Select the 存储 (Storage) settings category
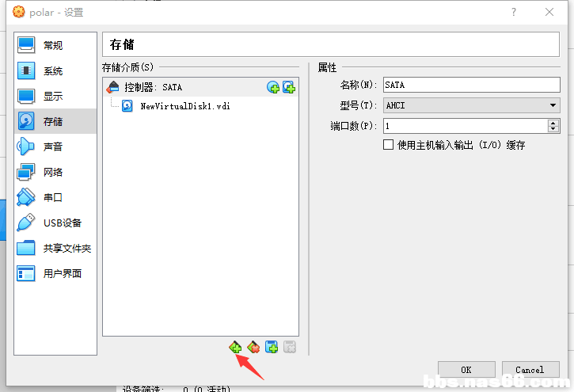 [x=55, y=121]
